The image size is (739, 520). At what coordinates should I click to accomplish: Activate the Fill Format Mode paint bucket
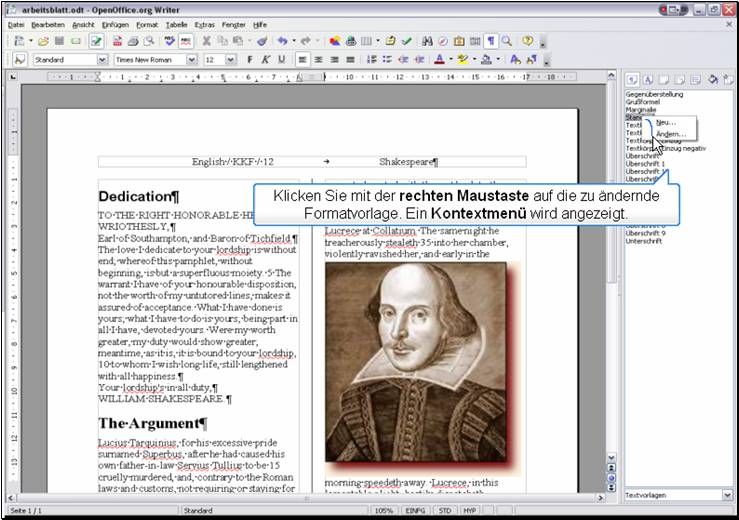713,79
